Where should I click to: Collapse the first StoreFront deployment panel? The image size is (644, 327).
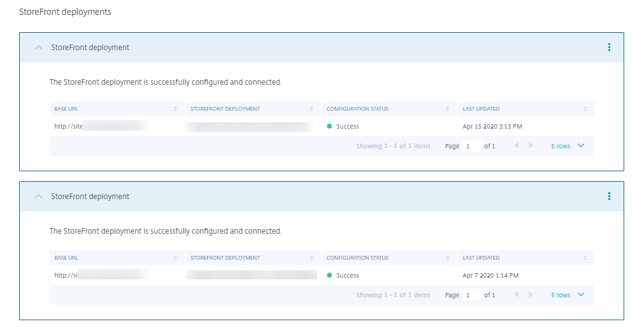click(x=39, y=48)
